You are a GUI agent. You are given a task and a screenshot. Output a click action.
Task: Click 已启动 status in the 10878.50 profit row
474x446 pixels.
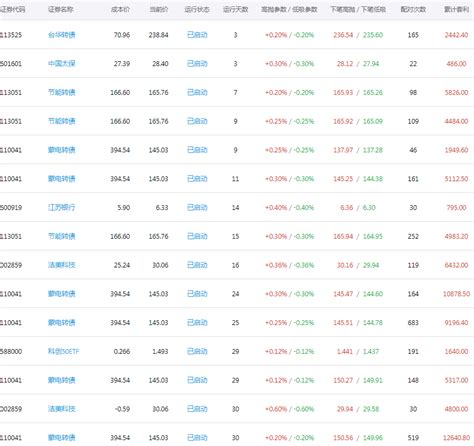pyautogui.click(x=197, y=294)
